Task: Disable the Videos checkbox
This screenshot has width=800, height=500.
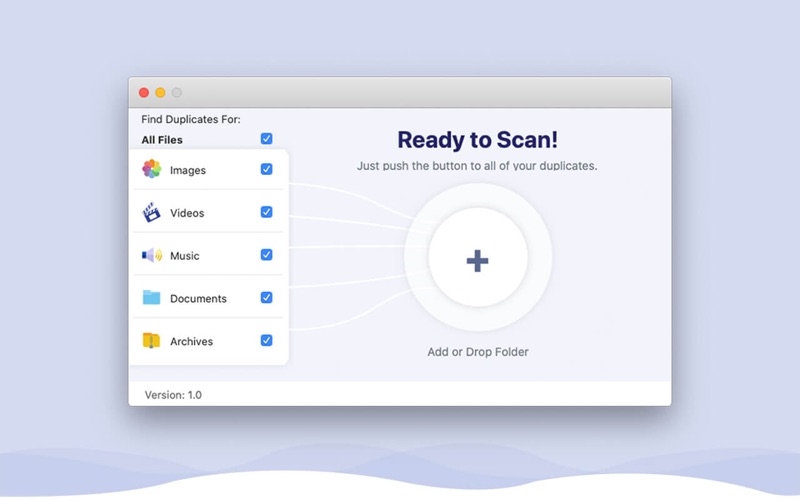Action: point(266,212)
